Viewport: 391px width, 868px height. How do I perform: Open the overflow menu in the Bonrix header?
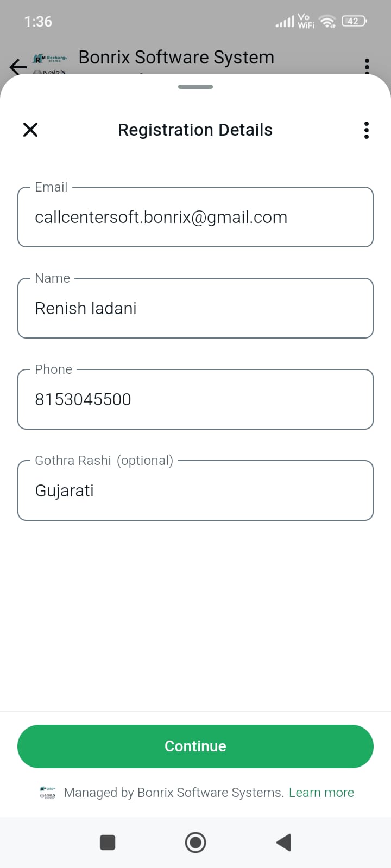click(367, 65)
